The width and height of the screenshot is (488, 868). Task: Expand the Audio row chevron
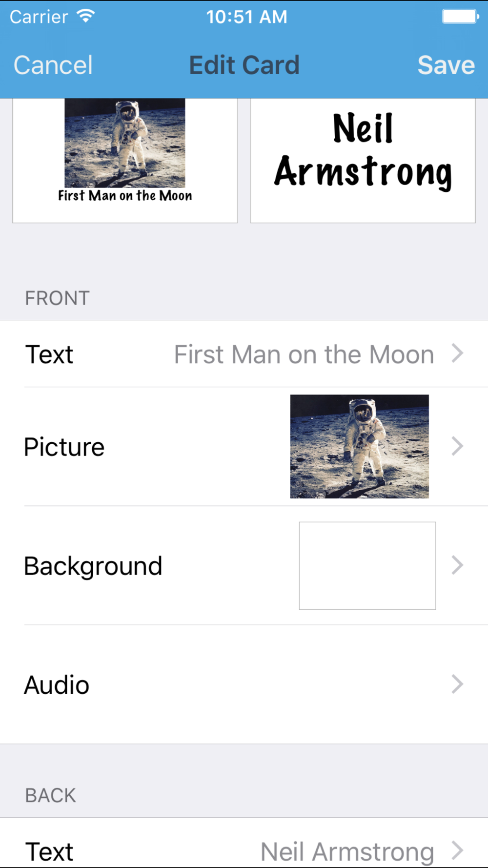point(457,684)
